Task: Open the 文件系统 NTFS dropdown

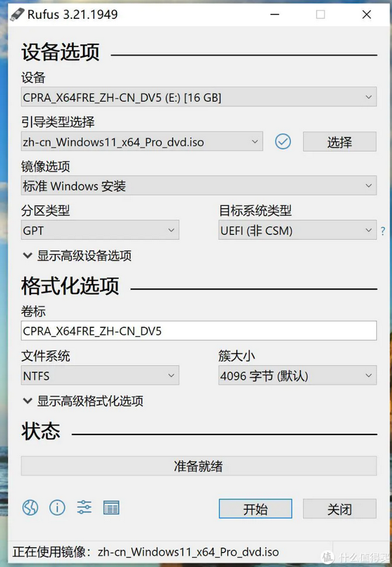Action: (100, 376)
